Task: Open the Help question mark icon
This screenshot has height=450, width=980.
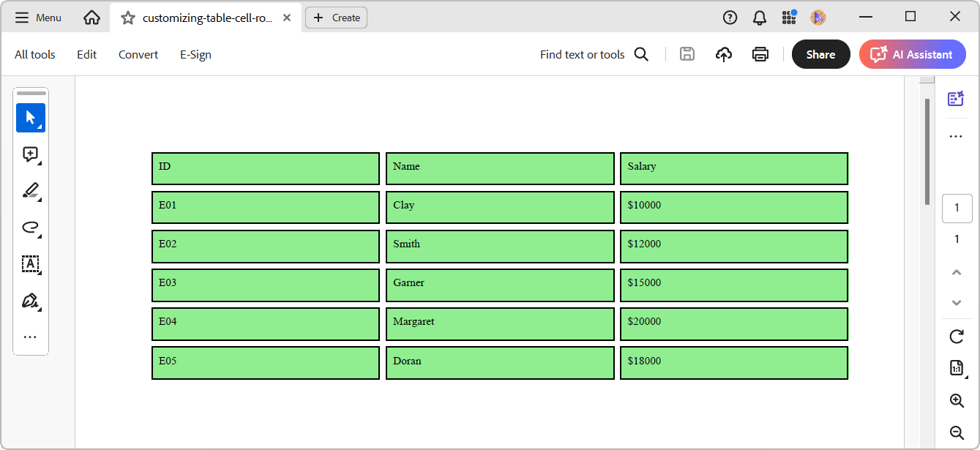Action: coord(730,18)
